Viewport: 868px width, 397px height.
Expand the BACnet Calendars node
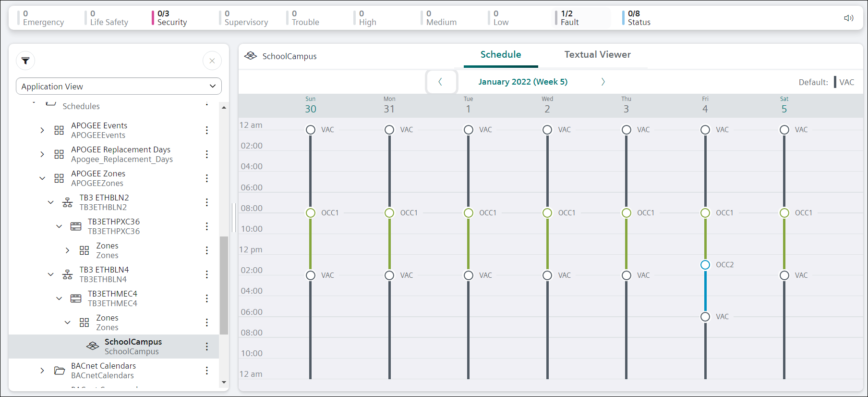[x=42, y=371]
